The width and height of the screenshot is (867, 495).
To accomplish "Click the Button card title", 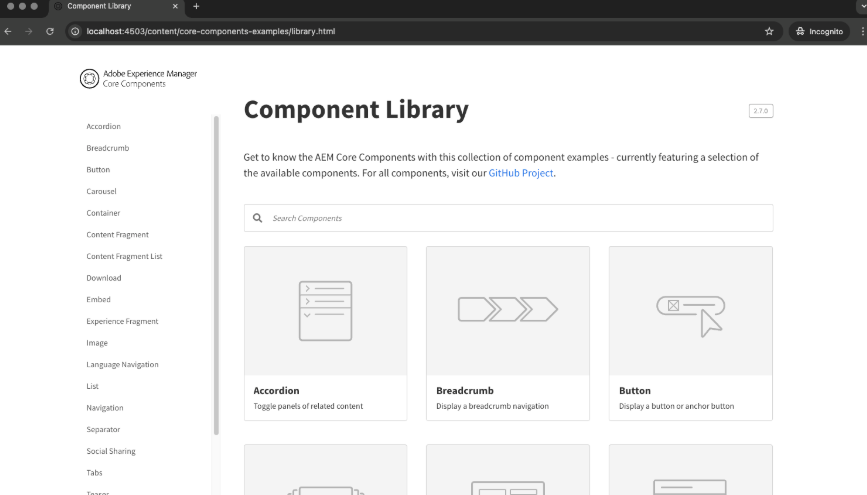I will pos(635,390).
